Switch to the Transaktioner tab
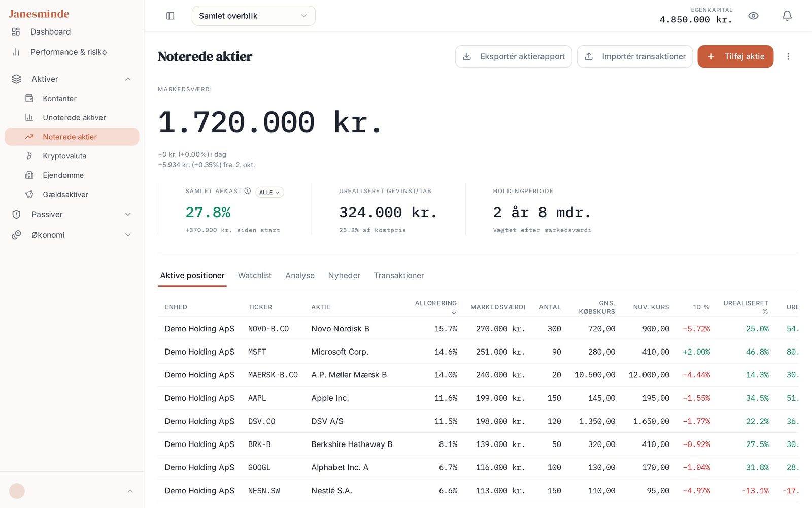Screen dimensions: 812x508 coord(399,275)
